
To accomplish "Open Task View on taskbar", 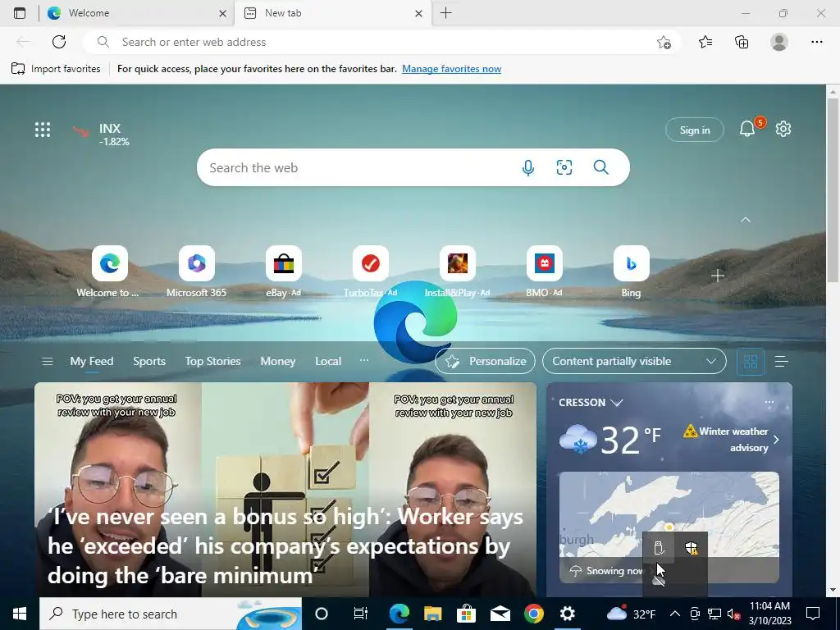I will point(361,614).
